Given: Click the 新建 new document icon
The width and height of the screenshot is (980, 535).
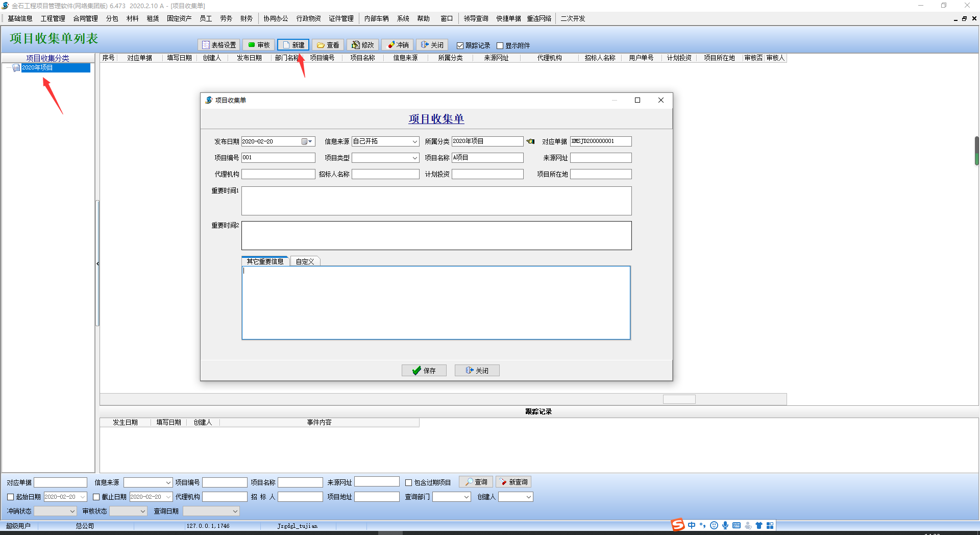Looking at the screenshot, I should coord(287,45).
